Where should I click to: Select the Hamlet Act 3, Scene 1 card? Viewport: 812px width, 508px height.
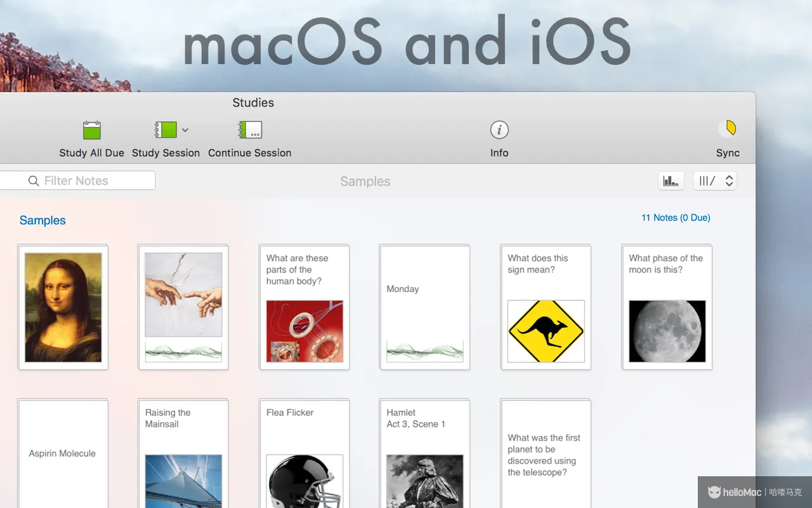(x=424, y=453)
